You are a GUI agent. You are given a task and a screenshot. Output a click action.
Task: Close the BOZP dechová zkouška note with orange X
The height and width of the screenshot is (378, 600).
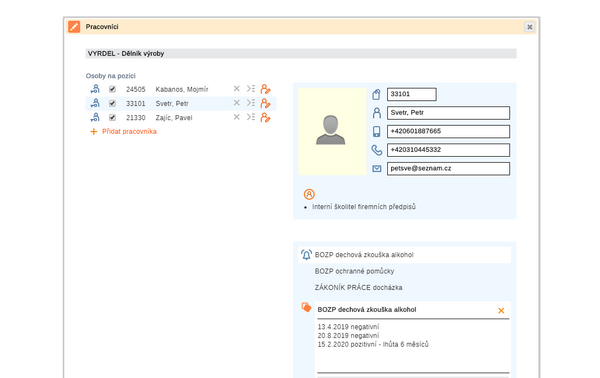tap(501, 311)
